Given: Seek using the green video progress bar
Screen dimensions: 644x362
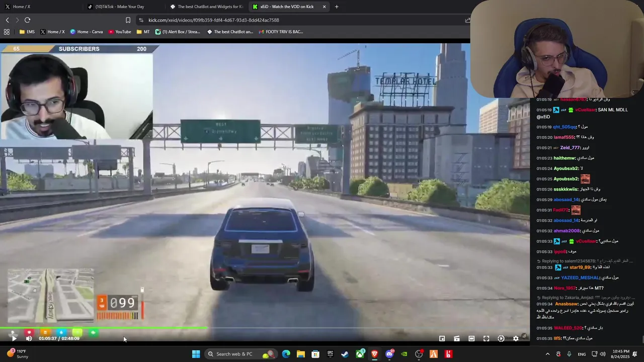Looking at the screenshot, I should coord(265,328).
